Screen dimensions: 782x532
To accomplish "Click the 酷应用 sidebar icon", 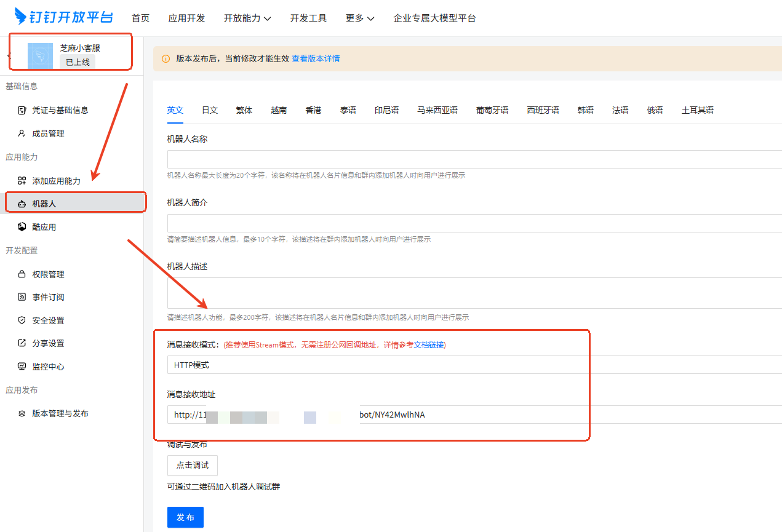I will click(22, 227).
